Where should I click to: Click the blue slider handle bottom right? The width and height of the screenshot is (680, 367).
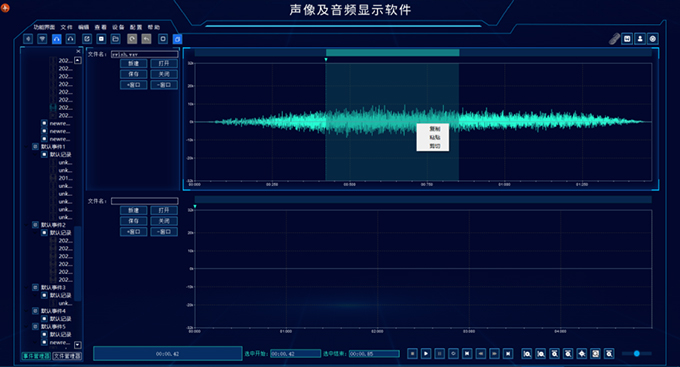(637, 354)
